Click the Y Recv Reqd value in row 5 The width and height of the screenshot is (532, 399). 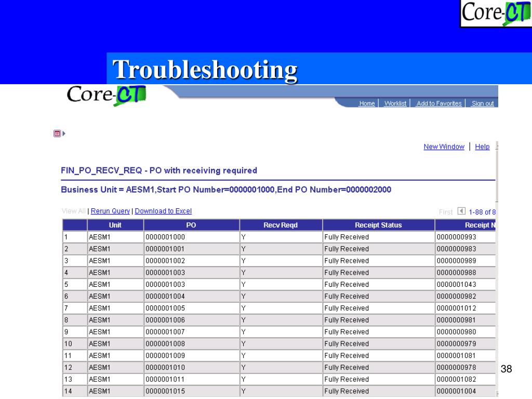pos(243,284)
